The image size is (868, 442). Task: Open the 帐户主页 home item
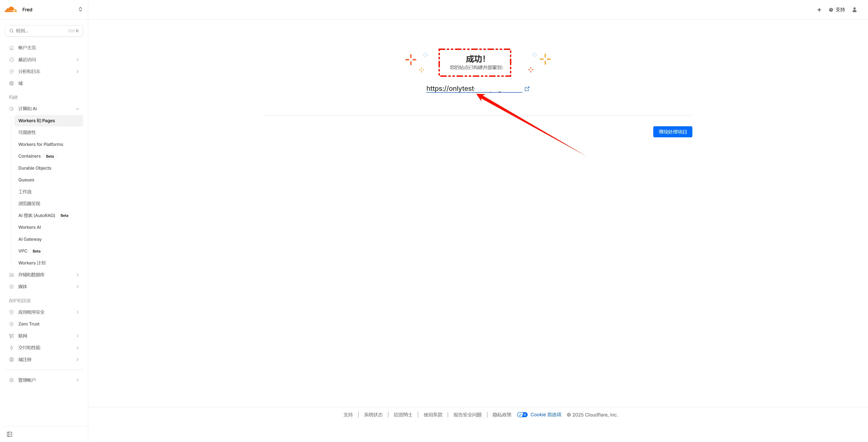tap(27, 48)
